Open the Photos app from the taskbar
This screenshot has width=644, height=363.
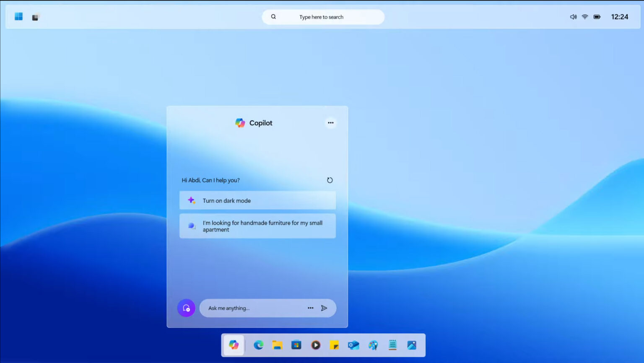(411, 345)
